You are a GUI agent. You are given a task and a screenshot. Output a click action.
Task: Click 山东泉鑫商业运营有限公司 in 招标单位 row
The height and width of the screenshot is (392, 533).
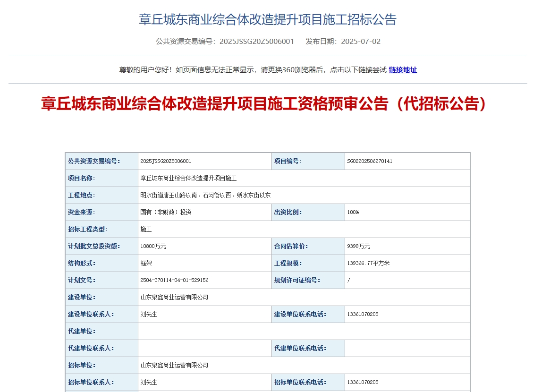(x=174, y=365)
